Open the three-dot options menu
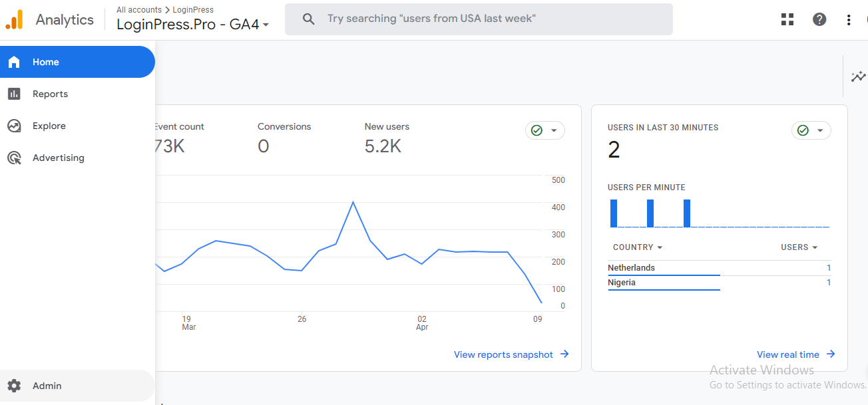This screenshot has height=405, width=868. [x=849, y=20]
